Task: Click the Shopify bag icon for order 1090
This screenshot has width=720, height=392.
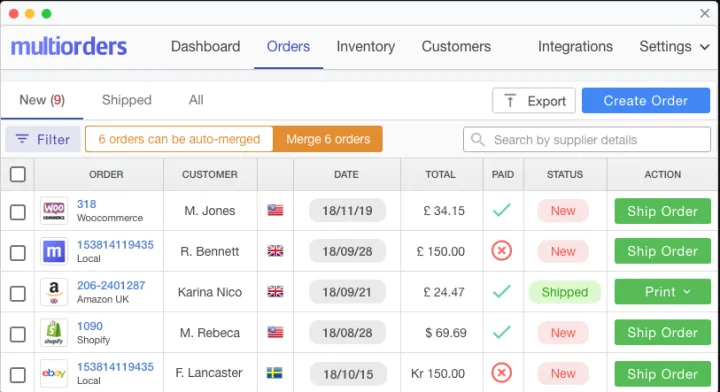Action: [54, 332]
